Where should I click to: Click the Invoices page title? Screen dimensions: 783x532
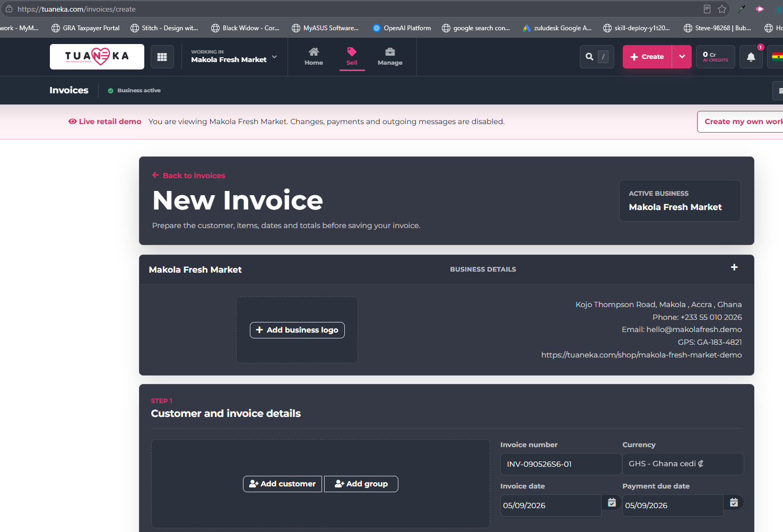[x=69, y=90]
